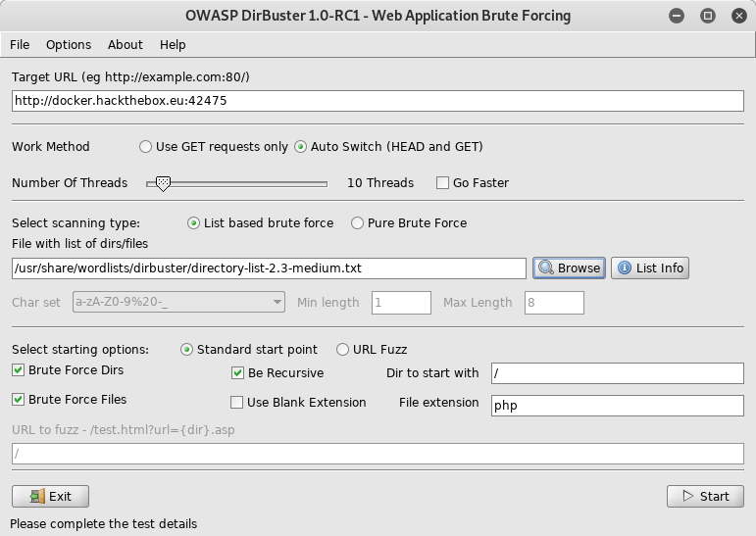Open the Char set dropdown

(178, 302)
